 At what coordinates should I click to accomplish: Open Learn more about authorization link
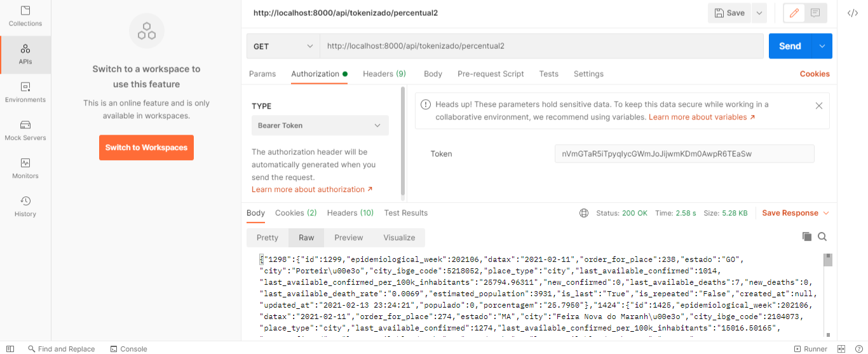click(x=312, y=189)
